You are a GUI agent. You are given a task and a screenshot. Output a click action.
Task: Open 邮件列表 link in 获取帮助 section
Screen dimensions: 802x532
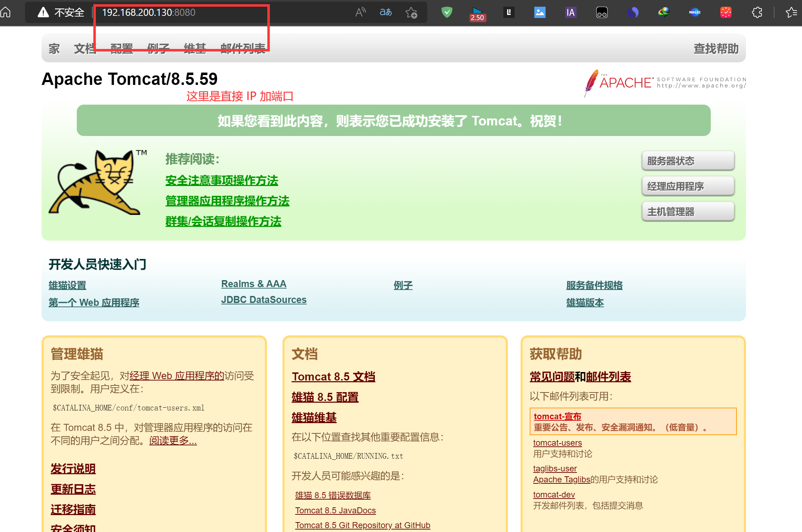click(609, 377)
